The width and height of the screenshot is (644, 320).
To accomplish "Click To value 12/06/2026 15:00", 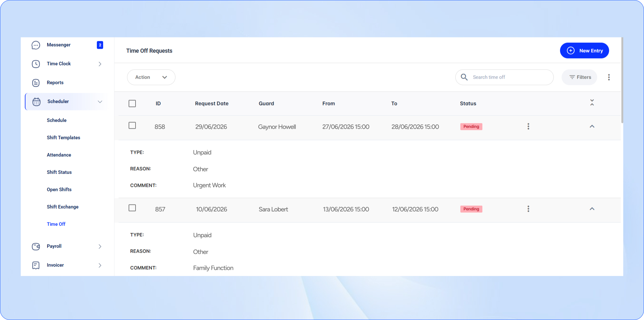I will tap(415, 209).
